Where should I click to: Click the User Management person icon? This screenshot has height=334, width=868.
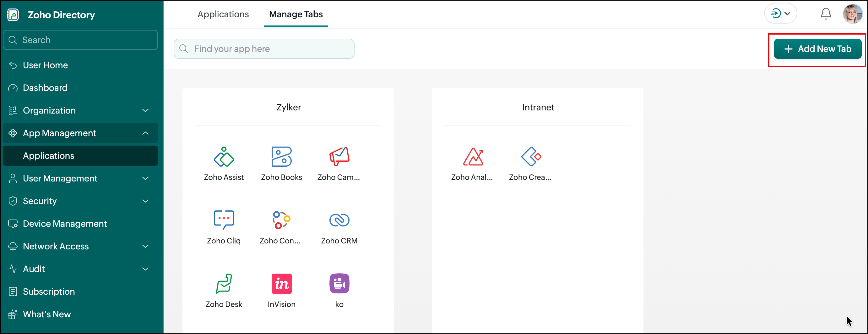pos(13,178)
